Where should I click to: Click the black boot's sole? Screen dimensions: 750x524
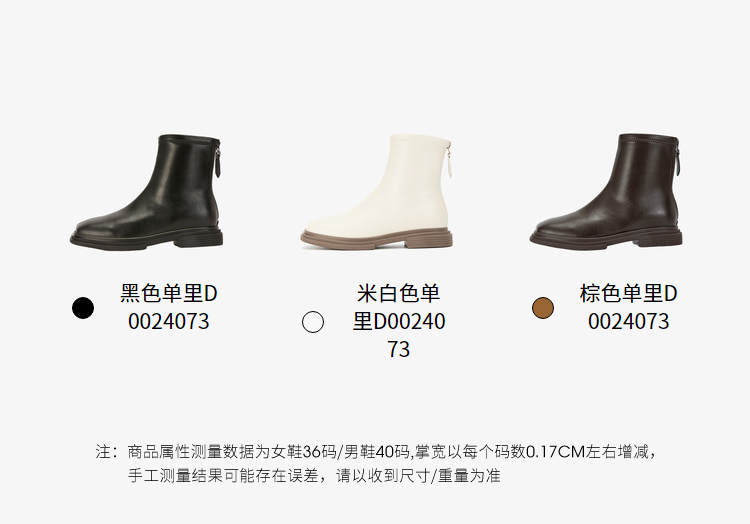(x=146, y=240)
